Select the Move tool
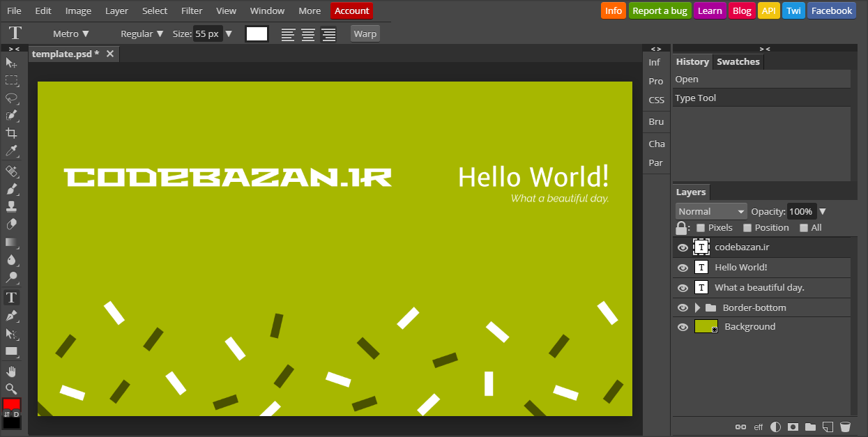868x437 pixels. 12,63
